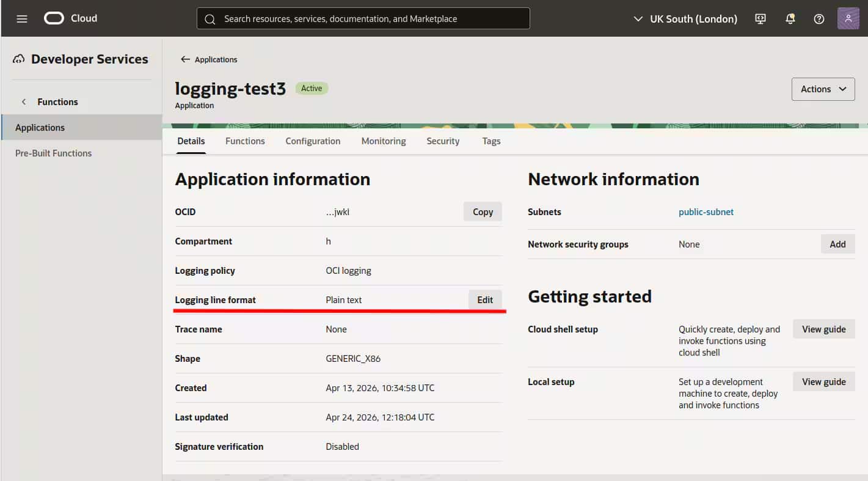Click the Compartment value h
The height and width of the screenshot is (481, 868).
329,241
